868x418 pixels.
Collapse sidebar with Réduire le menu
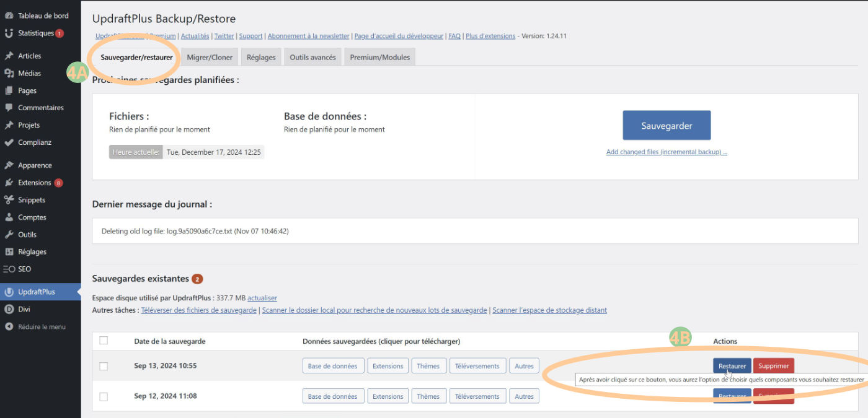35,326
